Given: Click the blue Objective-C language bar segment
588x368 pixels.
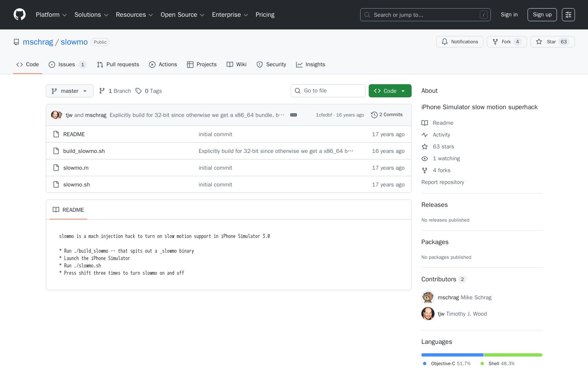Looking at the screenshot, I should (x=452, y=355).
